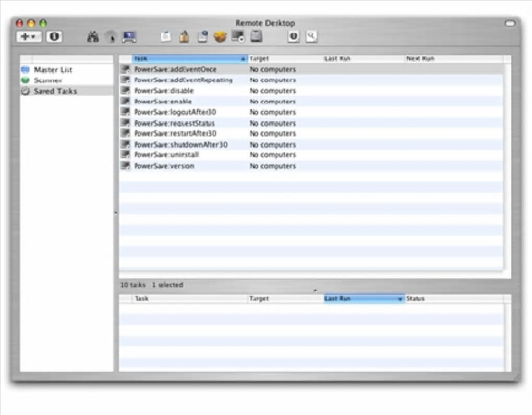
Task: Click task icon beside PowerSave:disable
Action: click(126, 91)
